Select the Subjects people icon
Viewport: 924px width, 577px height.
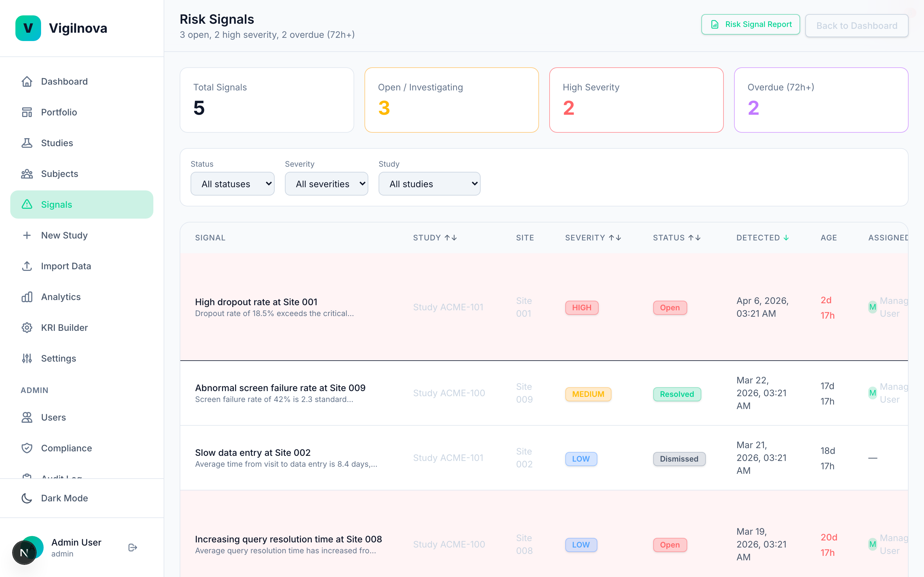pos(27,174)
